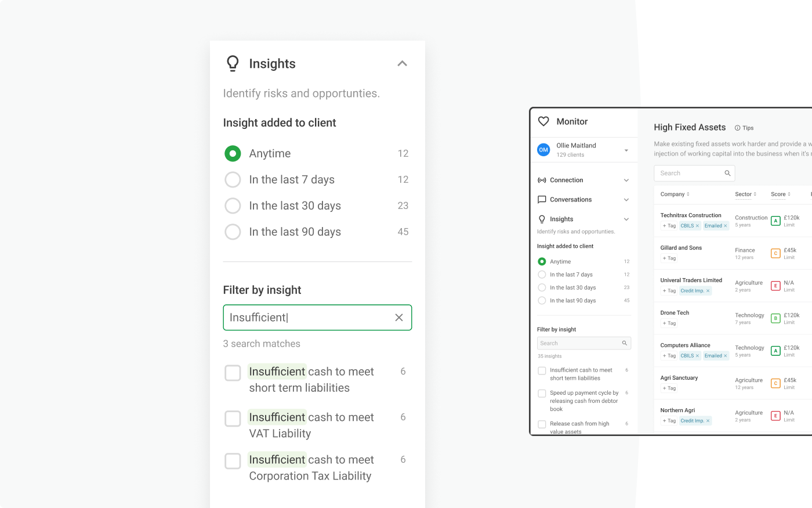812x508 pixels.
Task: Select 'In the last 30 days' in the Monitor sidebar
Action: click(542, 287)
